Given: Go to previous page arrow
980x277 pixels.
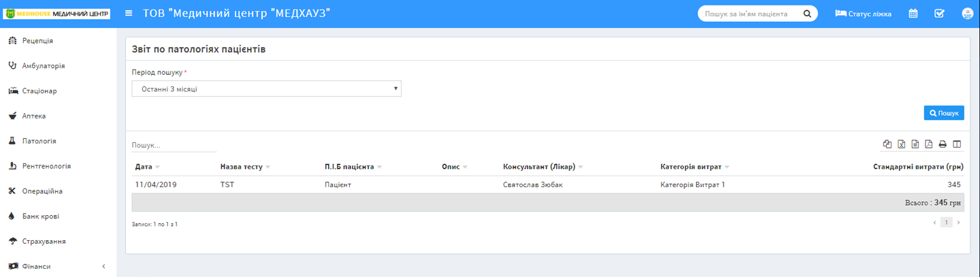Looking at the screenshot, I should 934,223.
